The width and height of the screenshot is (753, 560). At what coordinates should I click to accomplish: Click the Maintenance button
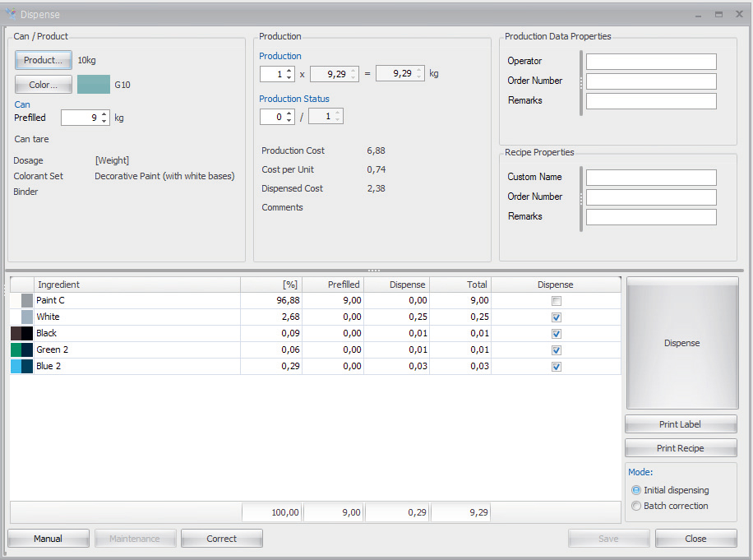point(135,539)
